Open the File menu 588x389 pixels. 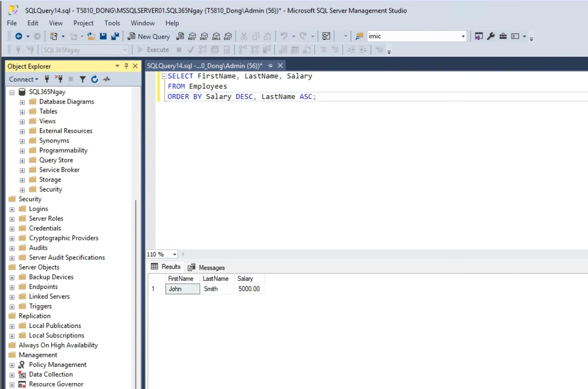tap(12, 23)
